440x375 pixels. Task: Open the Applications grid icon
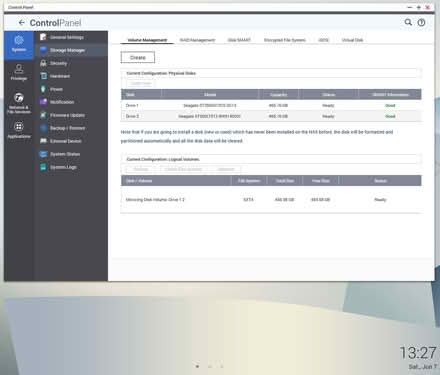click(19, 127)
